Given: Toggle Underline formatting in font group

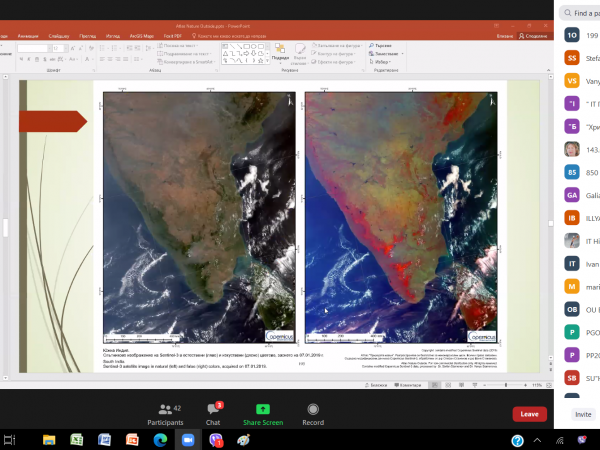Looking at the screenshot, I should click(37, 59).
